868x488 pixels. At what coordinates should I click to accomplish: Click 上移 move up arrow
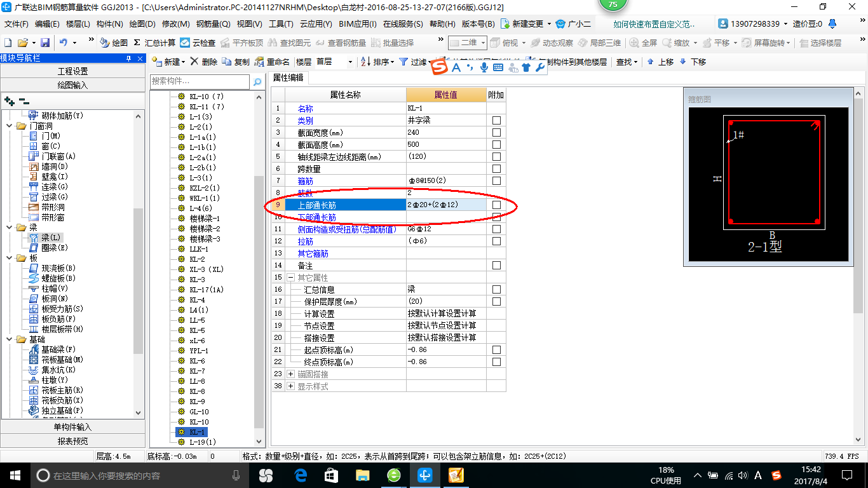pyautogui.click(x=660, y=62)
